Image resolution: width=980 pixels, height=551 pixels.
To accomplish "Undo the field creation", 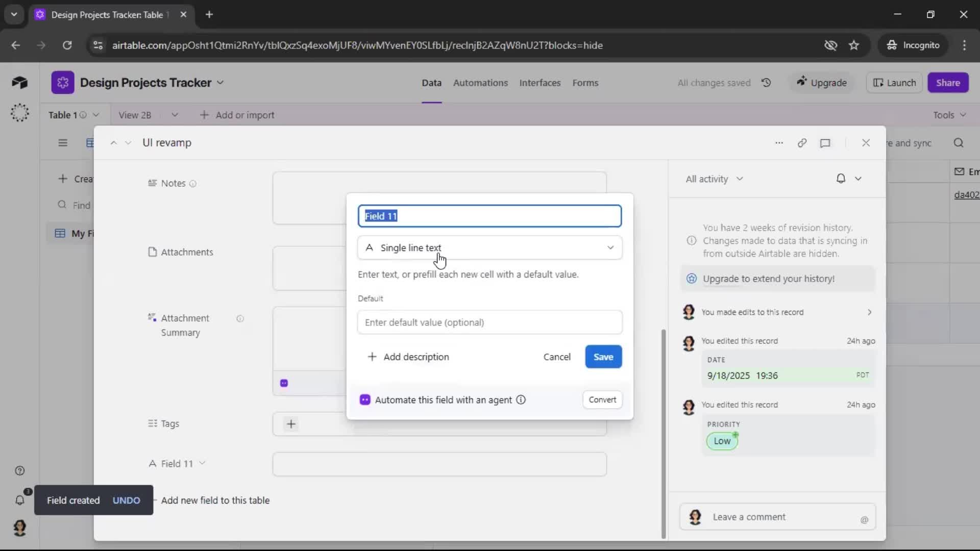I will tap(126, 500).
